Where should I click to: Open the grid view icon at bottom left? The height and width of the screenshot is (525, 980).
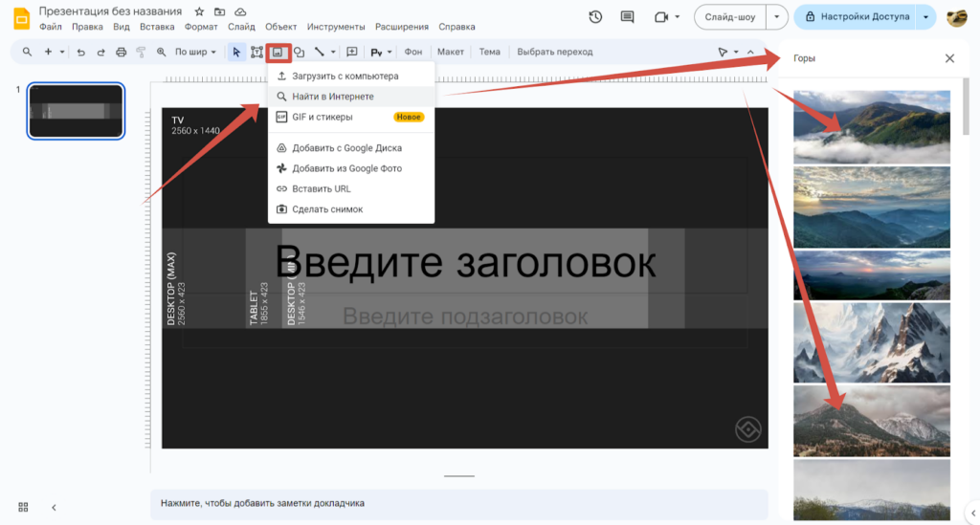23,507
